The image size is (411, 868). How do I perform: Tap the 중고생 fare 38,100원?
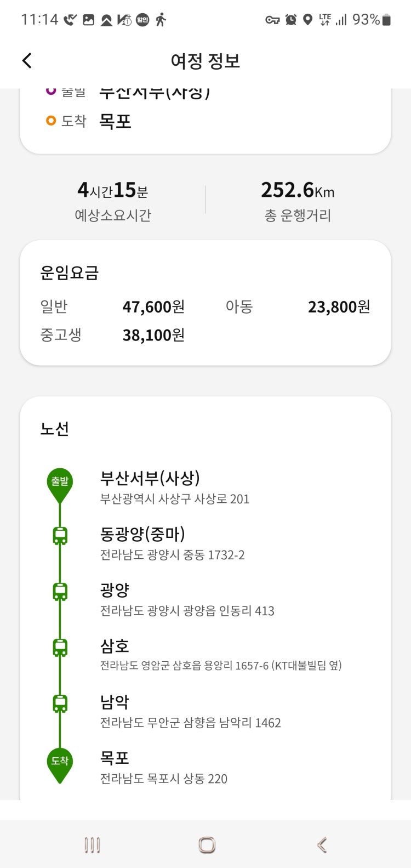pyautogui.click(x=153, y=335)
